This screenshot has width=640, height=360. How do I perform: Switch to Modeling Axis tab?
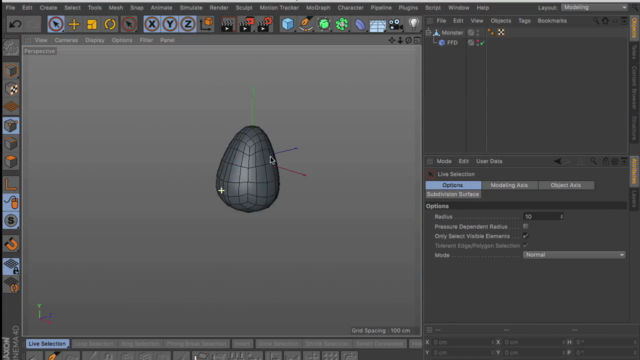click(509, 185)
